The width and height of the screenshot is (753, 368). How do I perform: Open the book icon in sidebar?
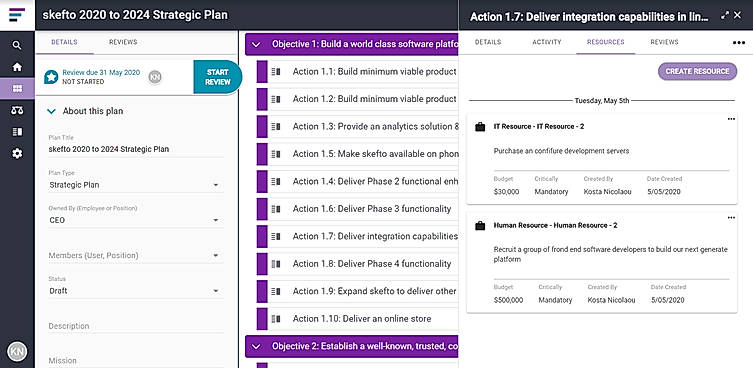pos(17,132)
